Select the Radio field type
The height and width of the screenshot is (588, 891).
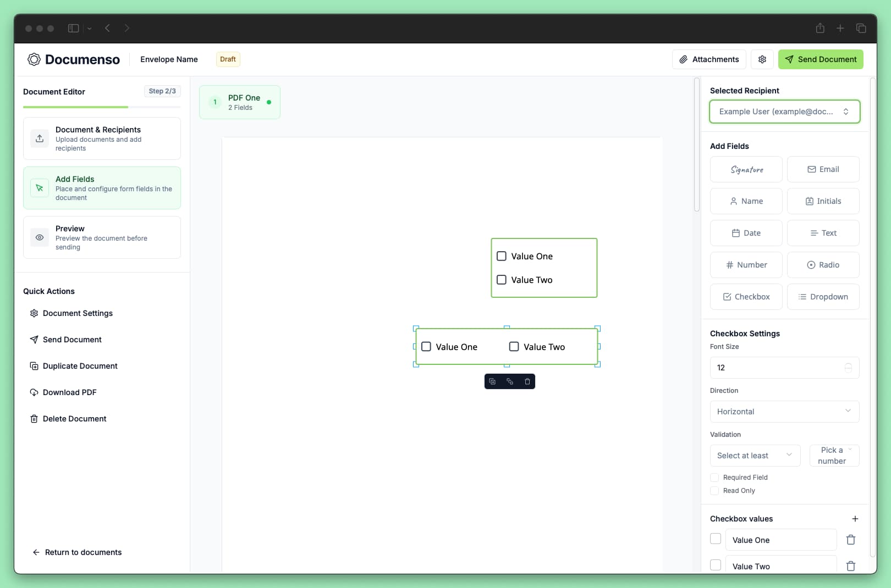click(823, 265)
